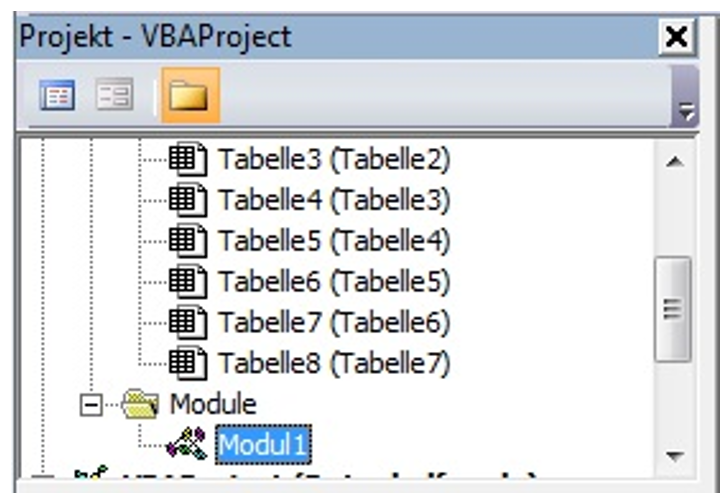Select Tabelle3 (Tabelle2) label
The image size is (728, 501).
click(x=334, y=159)
